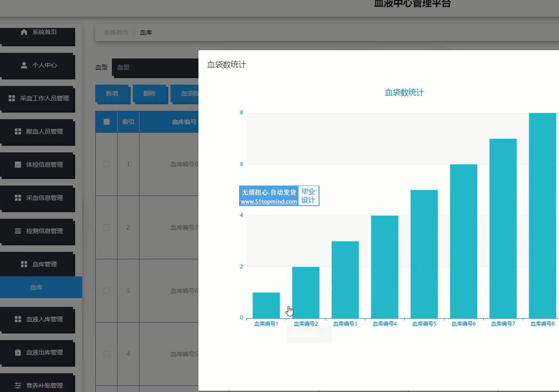Click the 血型 label beside the search field
559x392 pixels.
[x=101, y=67]
